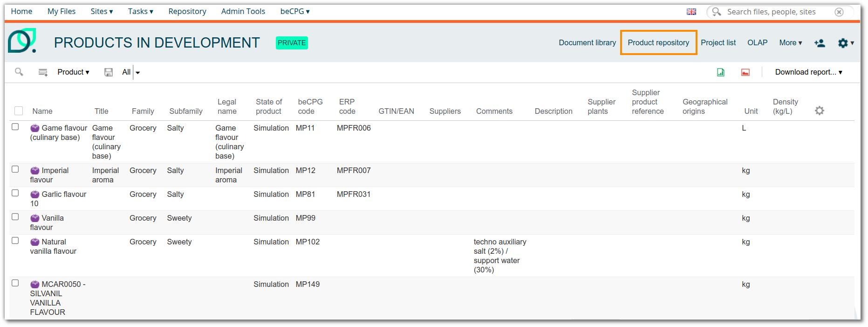Click the MCAR0050 product icon
This screenshot has height=327, width=868.
(35, 285)
